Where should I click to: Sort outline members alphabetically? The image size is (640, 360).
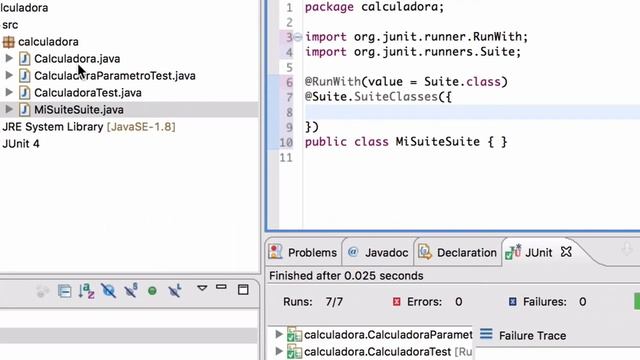click(x=87, y=291)
